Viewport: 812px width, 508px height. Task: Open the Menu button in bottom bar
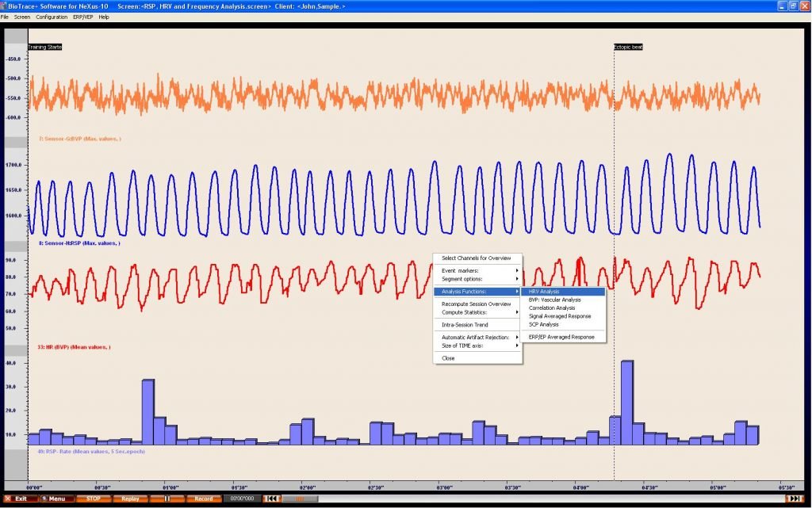(x=53, y=498)
